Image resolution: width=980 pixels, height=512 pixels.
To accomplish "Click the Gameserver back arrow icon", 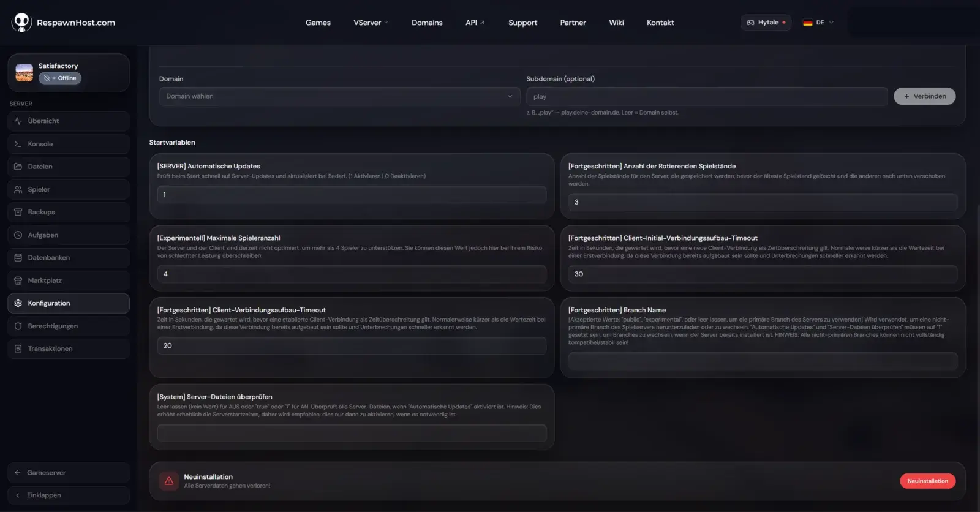I will (17, 473).
